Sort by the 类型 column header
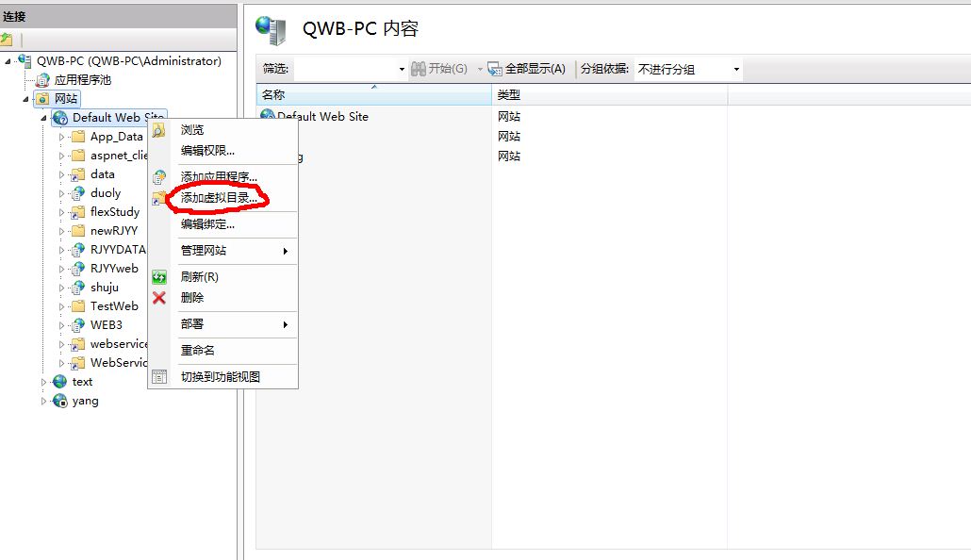The height and width of the screenshot is (560, 971). [x=609, y=95]
